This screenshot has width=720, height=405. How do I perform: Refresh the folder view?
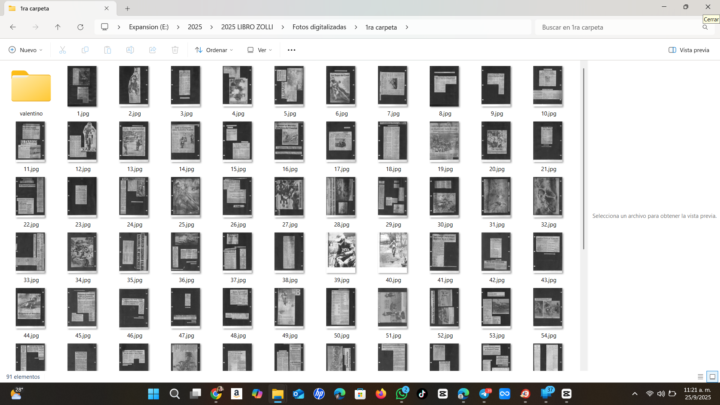[80, 27]
